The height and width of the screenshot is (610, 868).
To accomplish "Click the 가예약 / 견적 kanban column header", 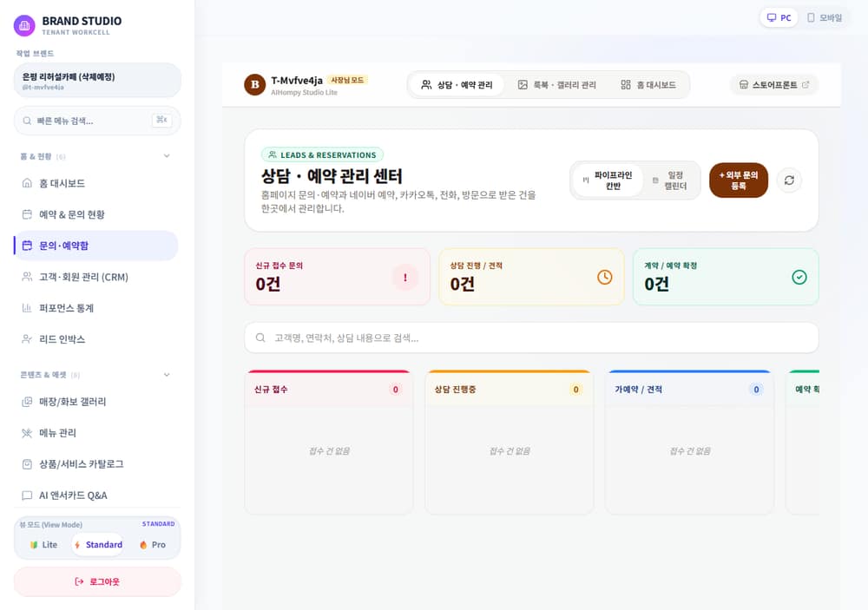I will (x=690, y=390).
